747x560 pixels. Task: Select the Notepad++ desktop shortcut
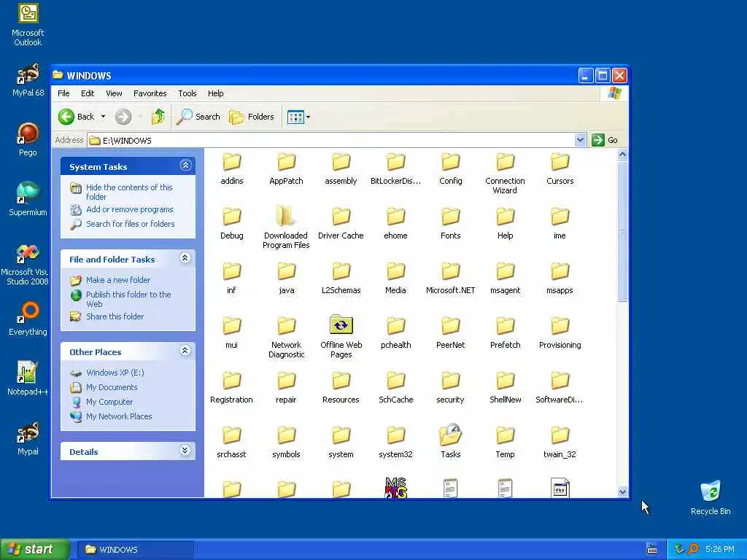[28, 378]
